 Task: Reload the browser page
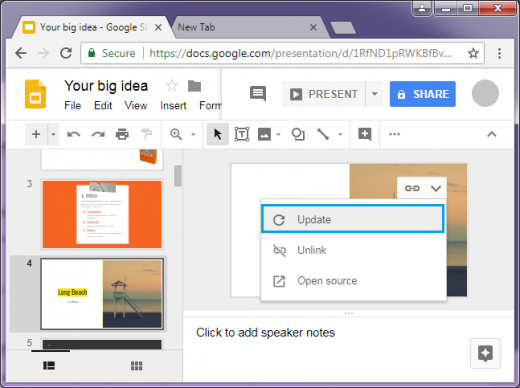[66, 53]
